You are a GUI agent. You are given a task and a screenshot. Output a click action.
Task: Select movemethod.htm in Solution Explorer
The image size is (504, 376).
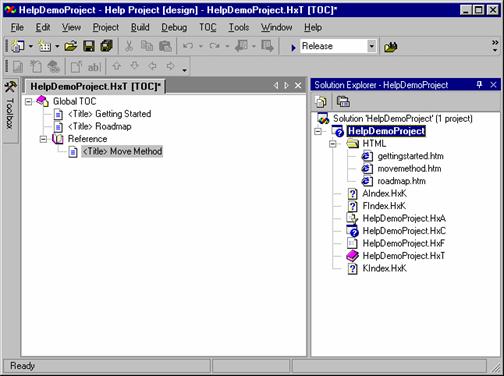pos(409,169)
